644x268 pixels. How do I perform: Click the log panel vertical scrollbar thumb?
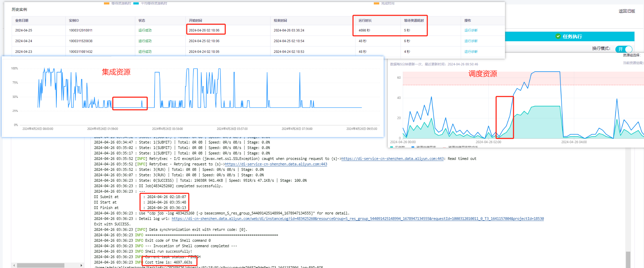click(628, 259)
